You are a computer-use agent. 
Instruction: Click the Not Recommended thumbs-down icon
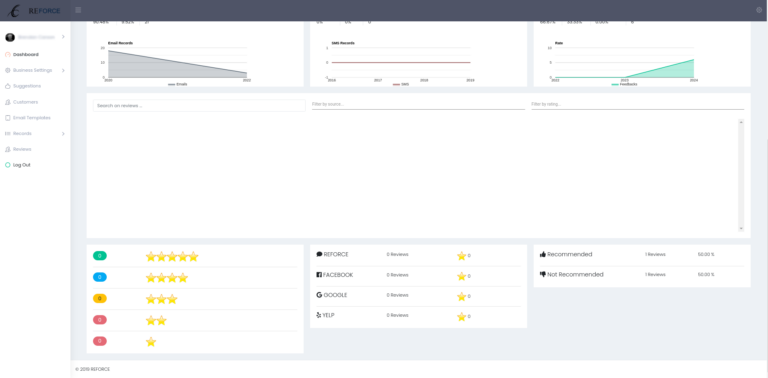click(543, 275)
